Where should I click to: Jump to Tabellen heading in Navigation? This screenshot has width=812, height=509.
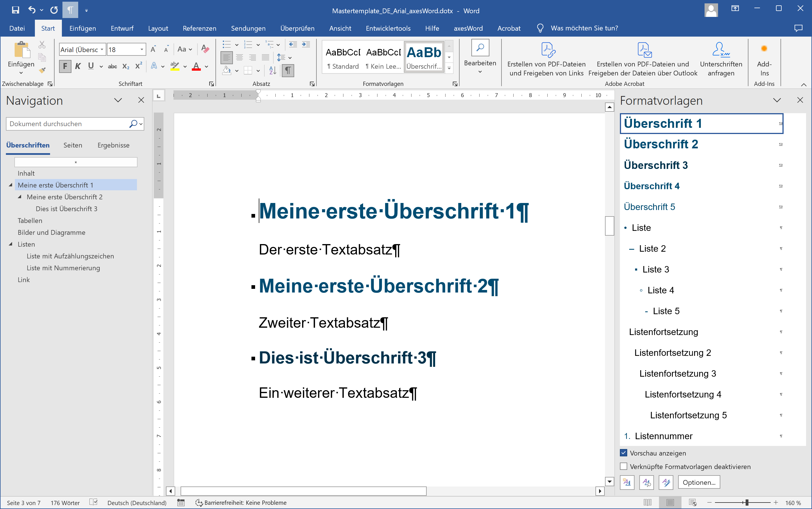point(30,220)
